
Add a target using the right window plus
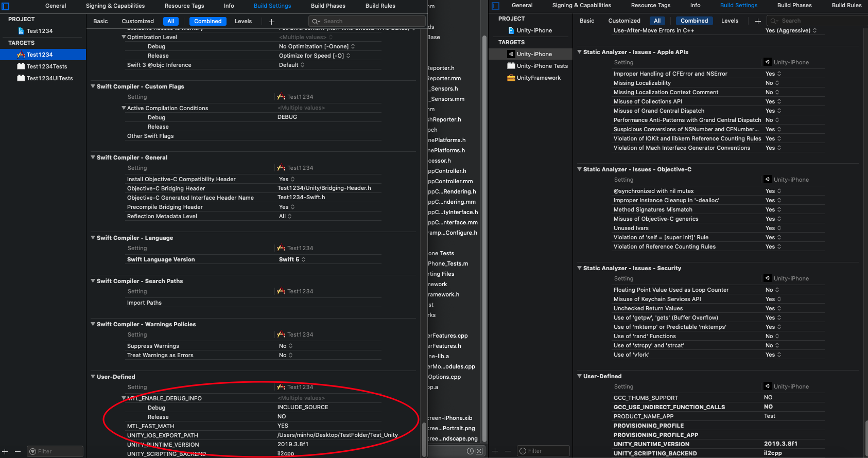click(495, 451)
